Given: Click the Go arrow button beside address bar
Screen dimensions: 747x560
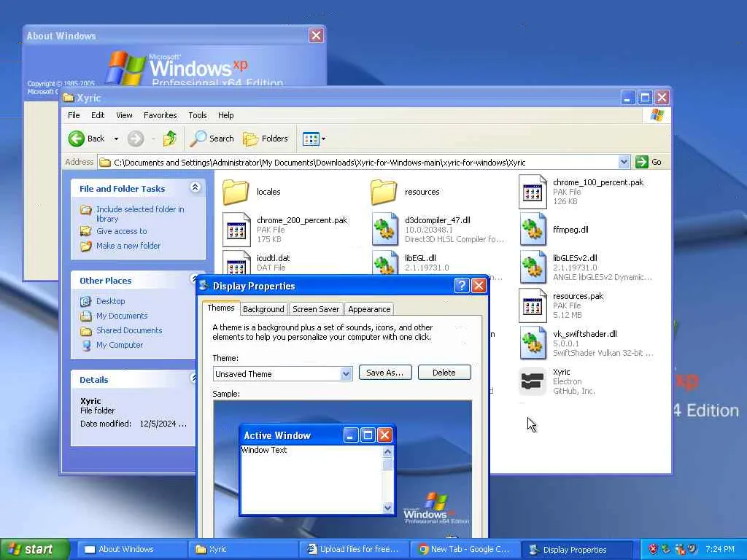Looking at the screenshot, I should 642,162.
